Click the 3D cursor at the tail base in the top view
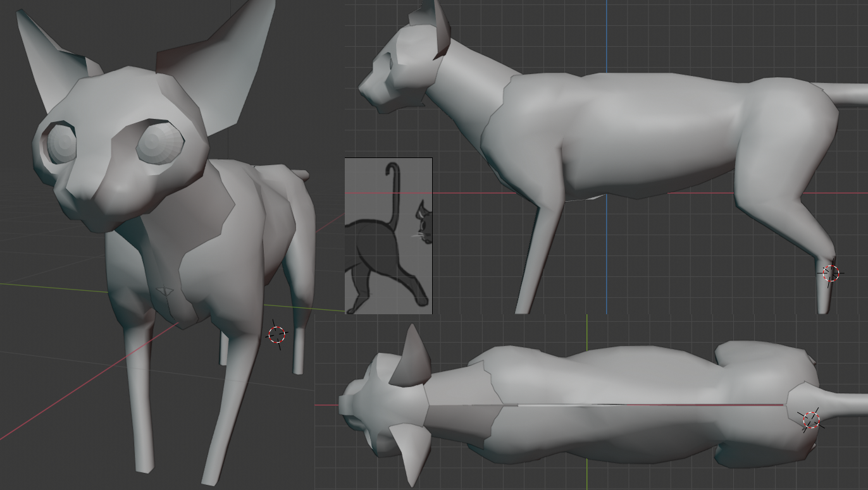Screen dimensions: 868x490 [810, 420]
